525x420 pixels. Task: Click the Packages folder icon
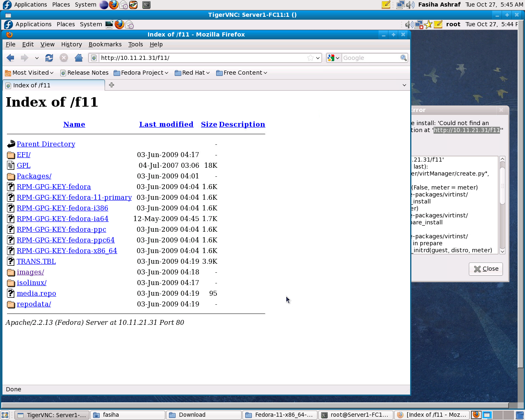[11, 176]
